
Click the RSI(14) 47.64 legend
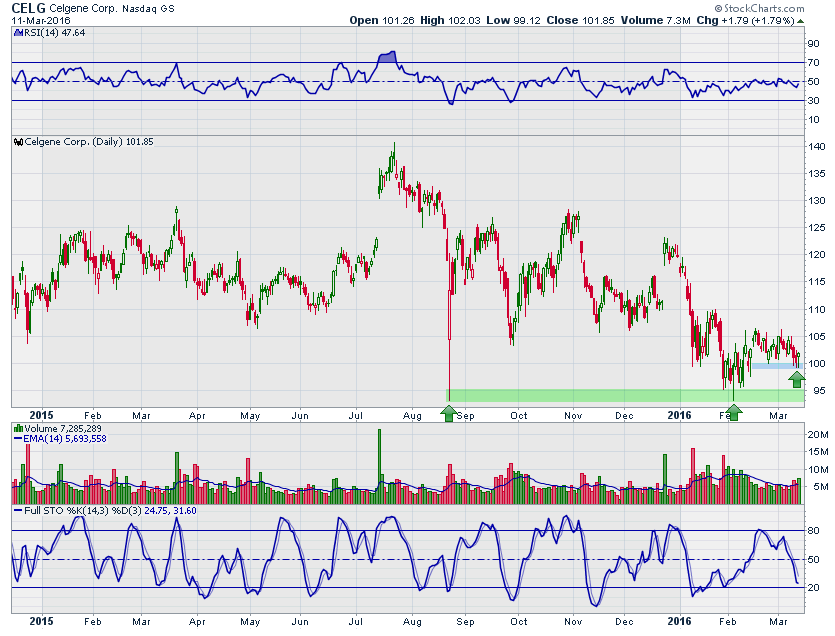click(x=54, y=33)
